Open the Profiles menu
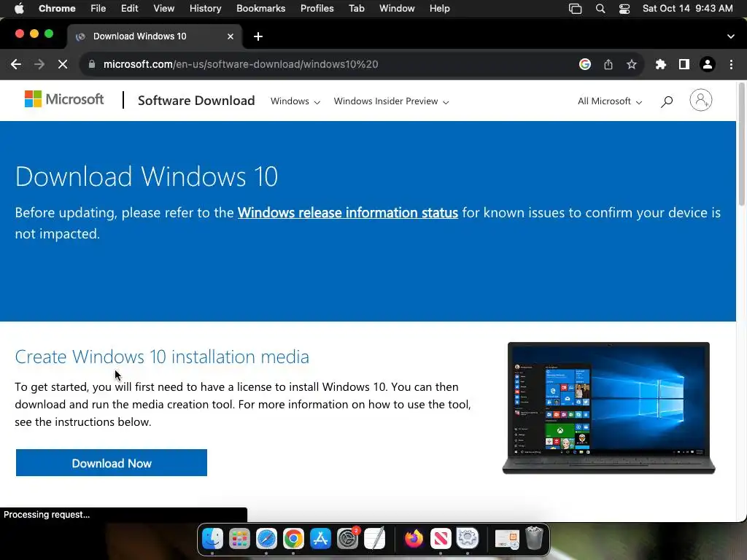Screen dimensions: 747x560 pyautogui.click(x=317, y=9)
